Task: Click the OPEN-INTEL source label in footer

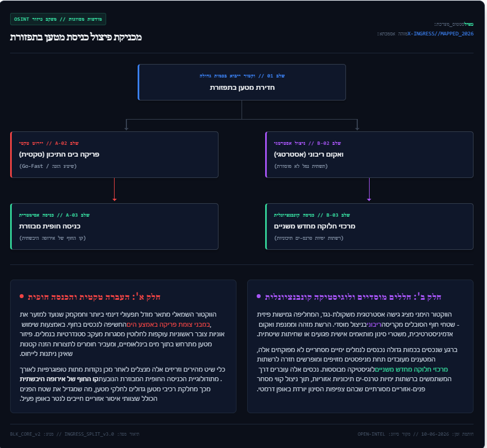Action: click(371, 434)
